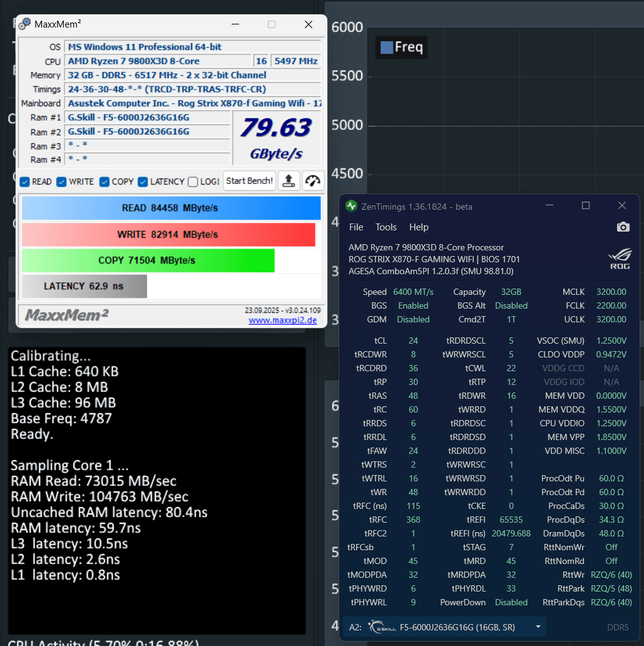The height and width of the screenshot is (646, 644).
Task: Click the MEM VDDQ 1.5500V value
Action: click(x=611, y=409)
